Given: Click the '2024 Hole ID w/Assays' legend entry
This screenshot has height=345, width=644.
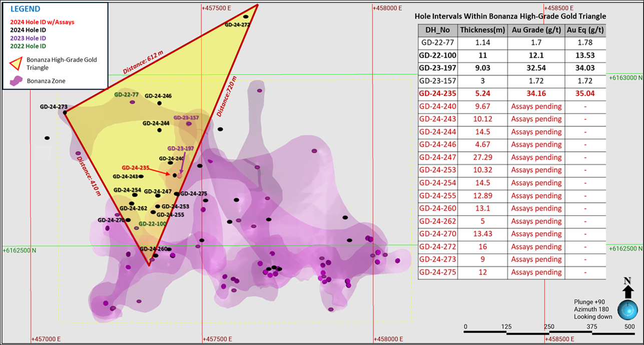Looking at the screenshot, I should [43, 22].
